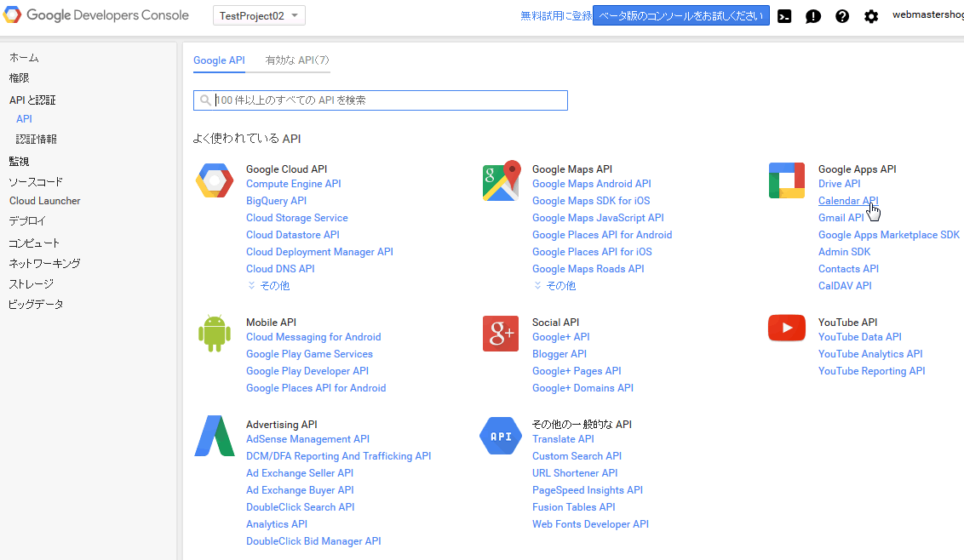The height and width of the screenshot is (560, 964).
Task: Click the Google+ Social API icon
Action: tap(501, 333)
